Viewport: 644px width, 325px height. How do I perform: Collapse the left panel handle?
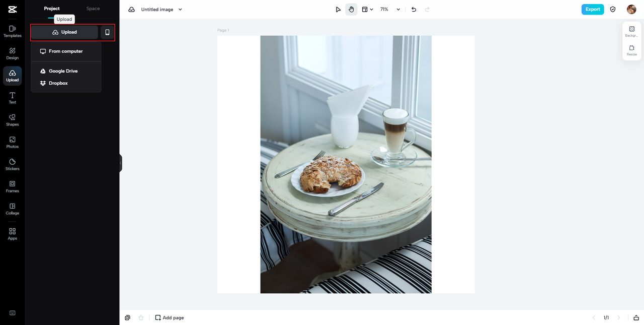click(x=121, y=163)
